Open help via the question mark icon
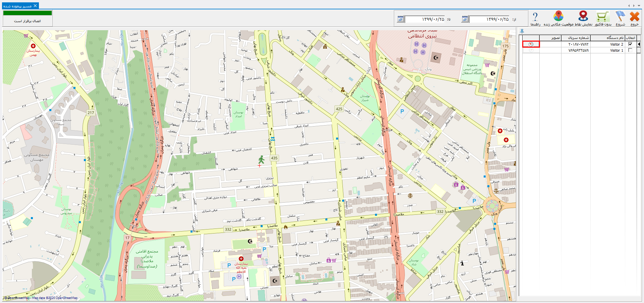Image resolution: width=644 pixels, height=303 pixels. (x=535, y=17)
